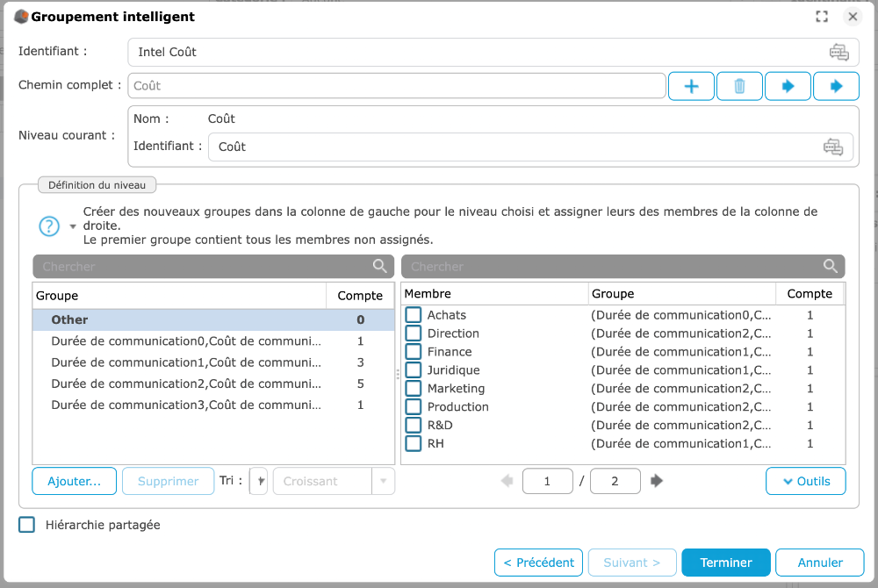Screen dimensions: 878x588
Task: Click the Groupe column header in left list
Action: (179, 296)
